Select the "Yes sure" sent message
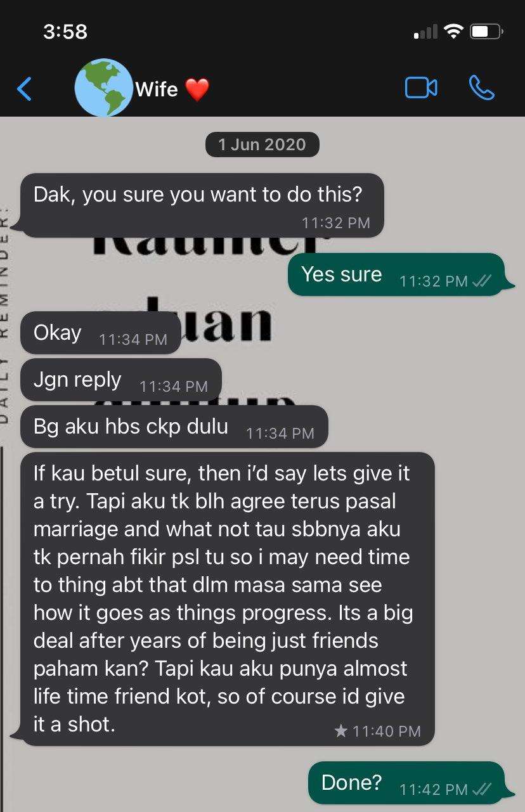The width and height of the screenshot is (525, 812). coord(397,274)
